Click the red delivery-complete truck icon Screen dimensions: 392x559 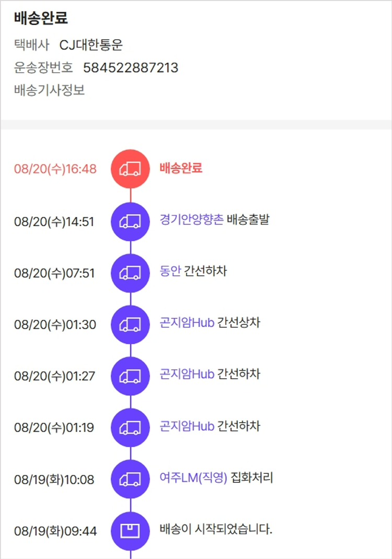tap(130, 169)
